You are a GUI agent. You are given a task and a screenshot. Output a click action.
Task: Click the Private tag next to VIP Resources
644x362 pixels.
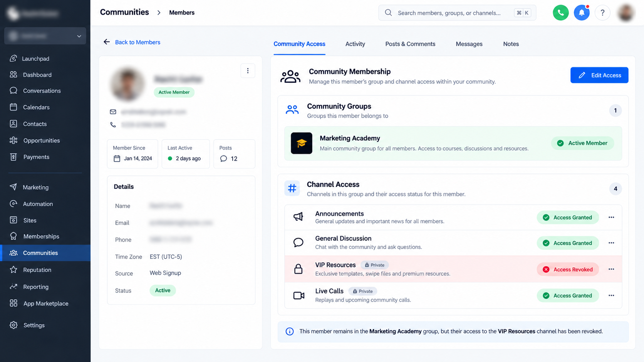click(x=375, y=265)
